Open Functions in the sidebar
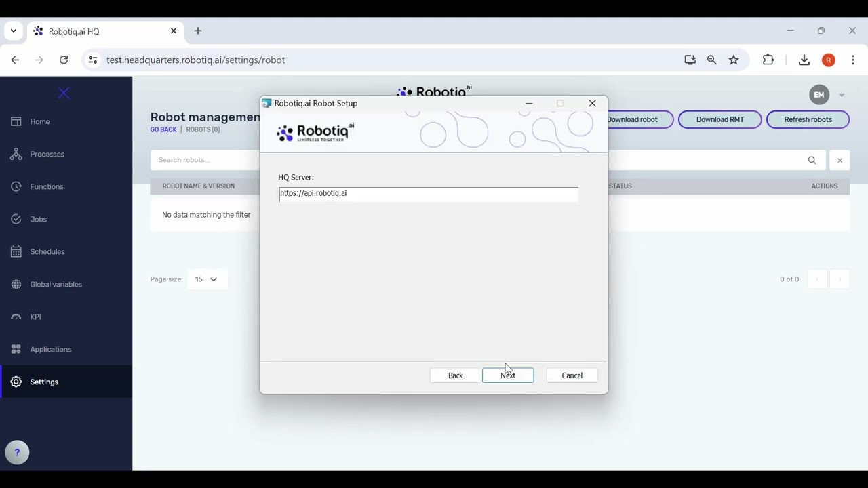The image size is (868, 488). [x=66, y=187]
